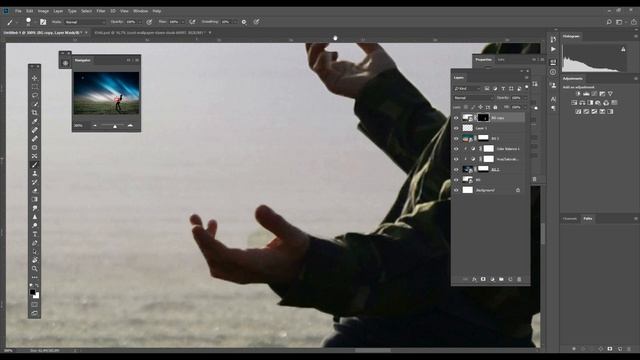Select the Zoom tool
The image size is (640, 360).
[x=35, y=269]
